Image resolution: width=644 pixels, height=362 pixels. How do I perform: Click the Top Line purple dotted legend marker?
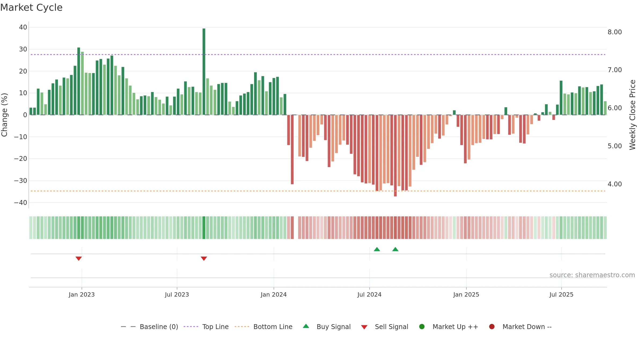pyautogui.click(x=191, y=327)
